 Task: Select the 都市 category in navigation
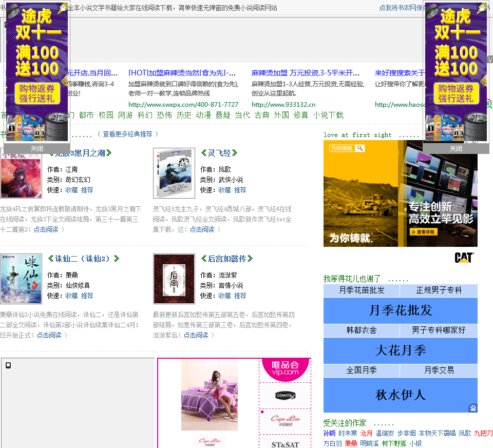click(x=86, y=115)
